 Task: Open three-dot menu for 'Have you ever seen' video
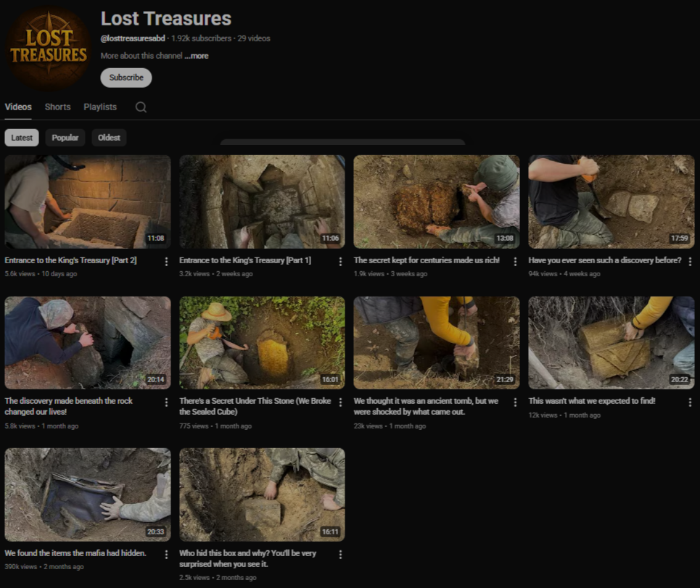coord(690,262)
